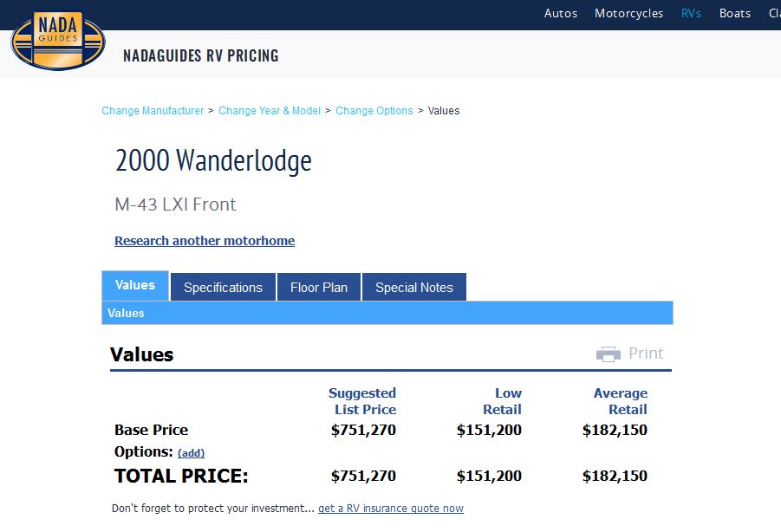View the Special Notes tab
The height and width of the screenshot is (532, 781).
(x=414, y=288)
